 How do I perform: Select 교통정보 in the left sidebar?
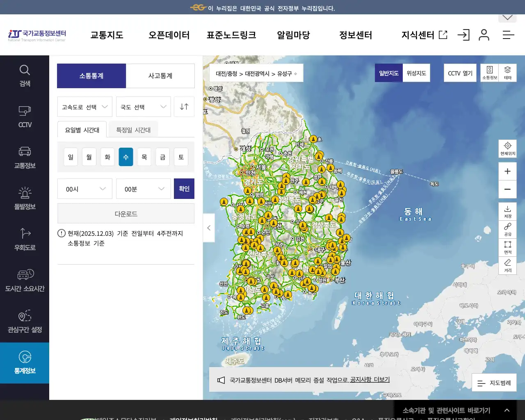click(x=25, y=158)
